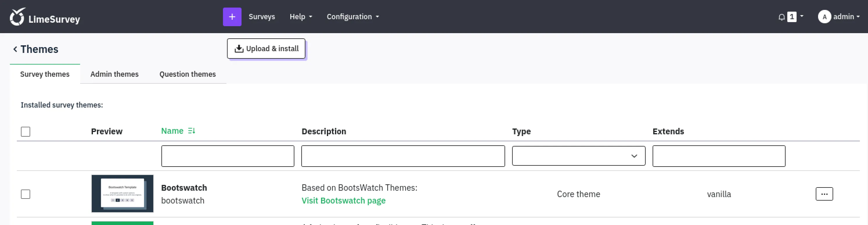Switch to the Question themes tab
868x225 pixels.
[x=188, y=74]
